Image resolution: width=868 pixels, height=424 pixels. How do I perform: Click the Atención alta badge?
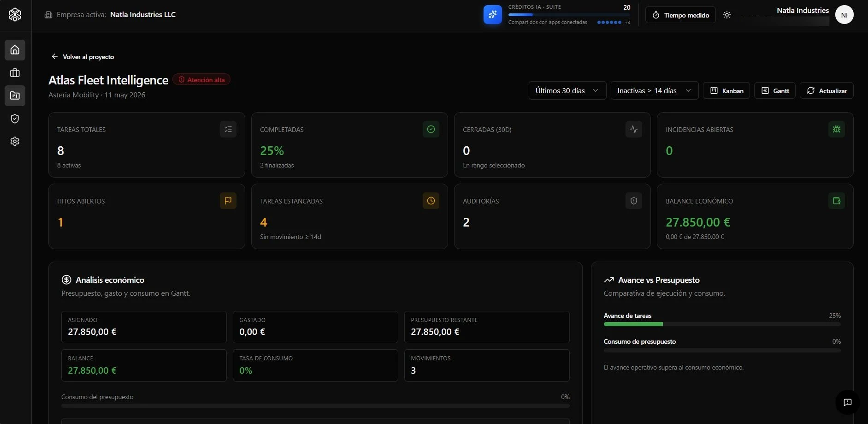pos(201,79)
